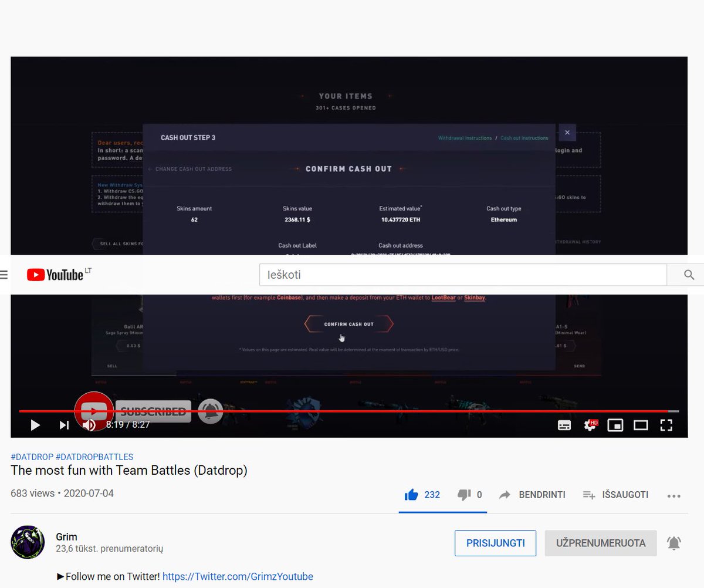Go fullscreen on the video

coord(666,425)
